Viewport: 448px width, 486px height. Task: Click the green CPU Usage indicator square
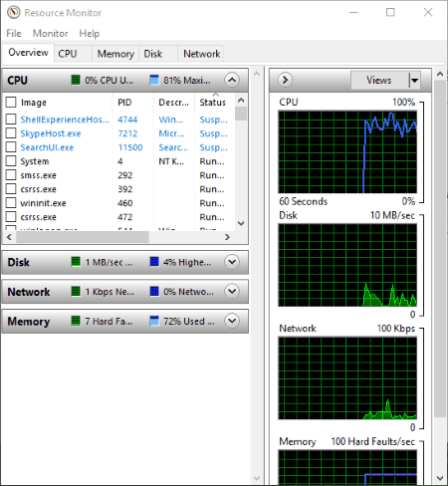pyautogui.click(x=76, y=80)
